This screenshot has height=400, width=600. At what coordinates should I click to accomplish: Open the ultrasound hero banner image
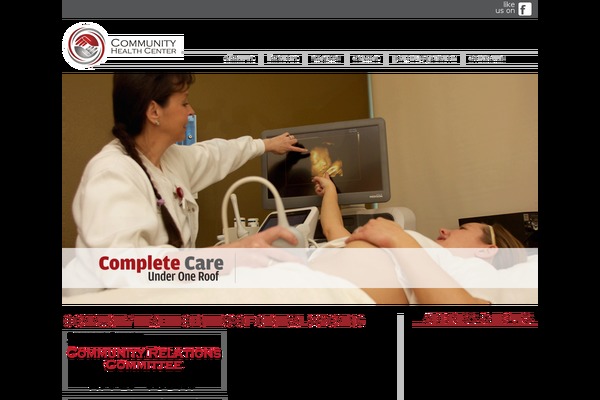click(x=300, y=189)
